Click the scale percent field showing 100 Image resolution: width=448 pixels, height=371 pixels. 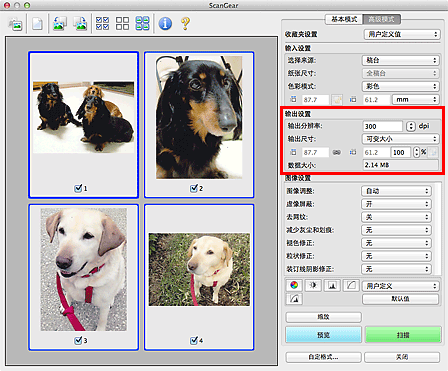point(401,152)
